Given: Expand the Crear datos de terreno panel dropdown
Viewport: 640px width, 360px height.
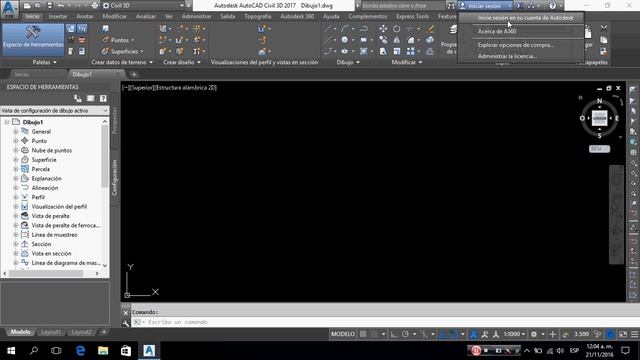Looking at the screenshot, I should point(122,62).
